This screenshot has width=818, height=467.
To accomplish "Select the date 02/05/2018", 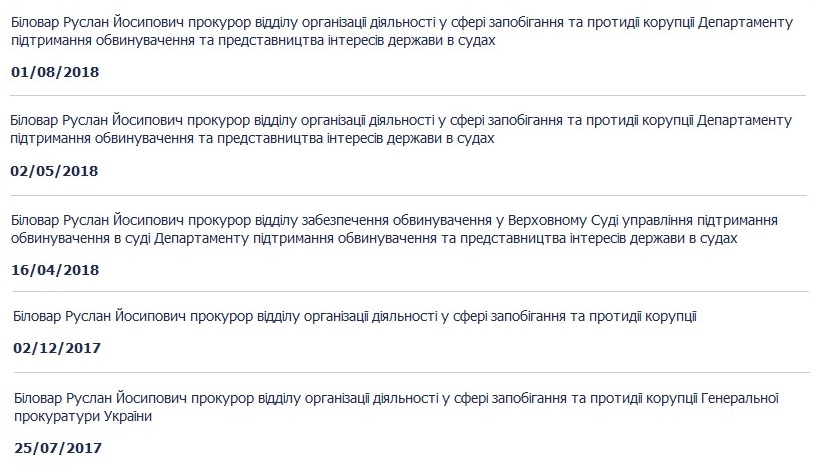I will point(55,171).
